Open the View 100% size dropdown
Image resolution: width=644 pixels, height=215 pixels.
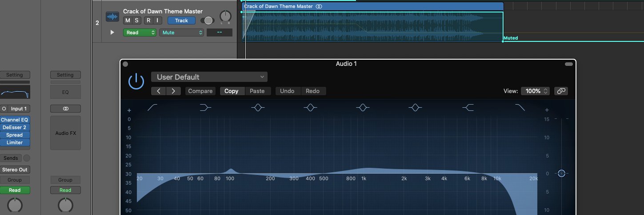536,91
